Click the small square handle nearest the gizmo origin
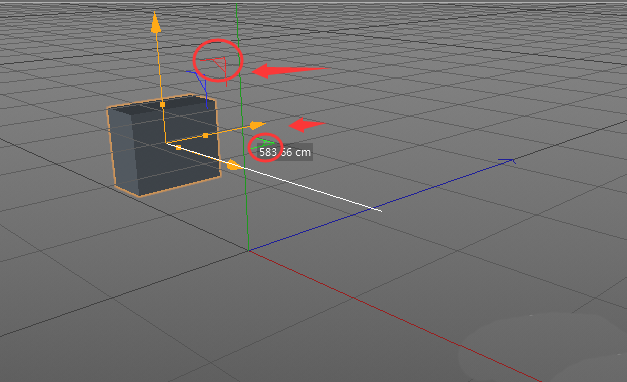627x382 pixels. tap(178, 148)
